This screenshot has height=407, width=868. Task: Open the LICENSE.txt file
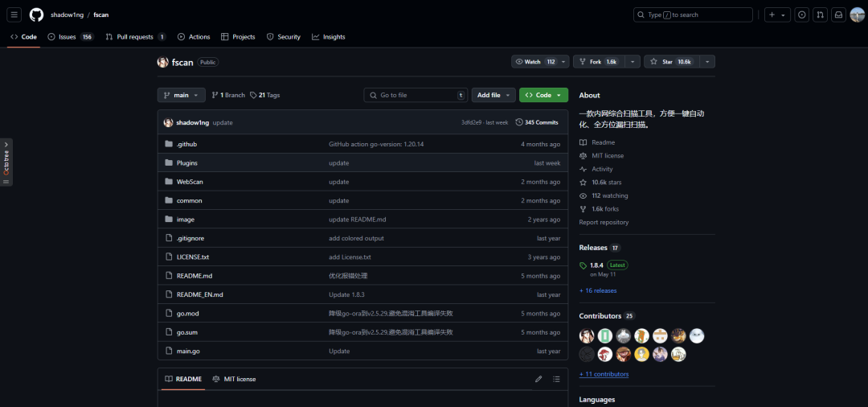pos(193,257)
